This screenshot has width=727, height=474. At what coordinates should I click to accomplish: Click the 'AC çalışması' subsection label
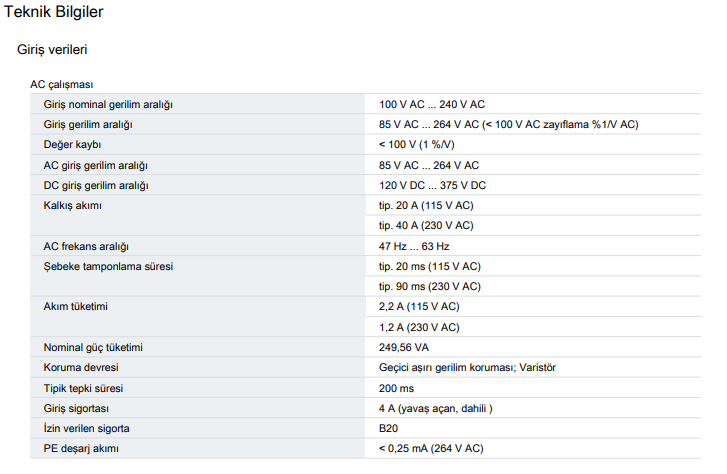(62, 85)
